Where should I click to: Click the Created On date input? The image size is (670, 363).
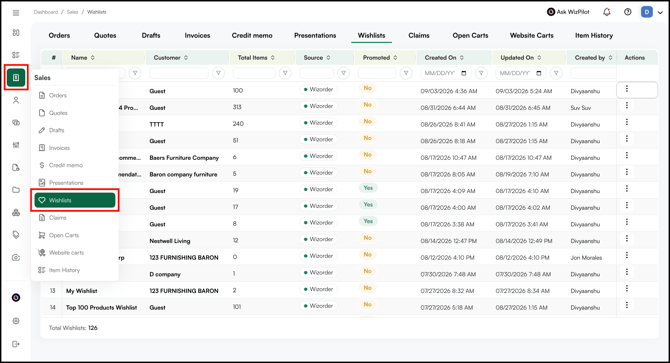[x=446, y=73]
